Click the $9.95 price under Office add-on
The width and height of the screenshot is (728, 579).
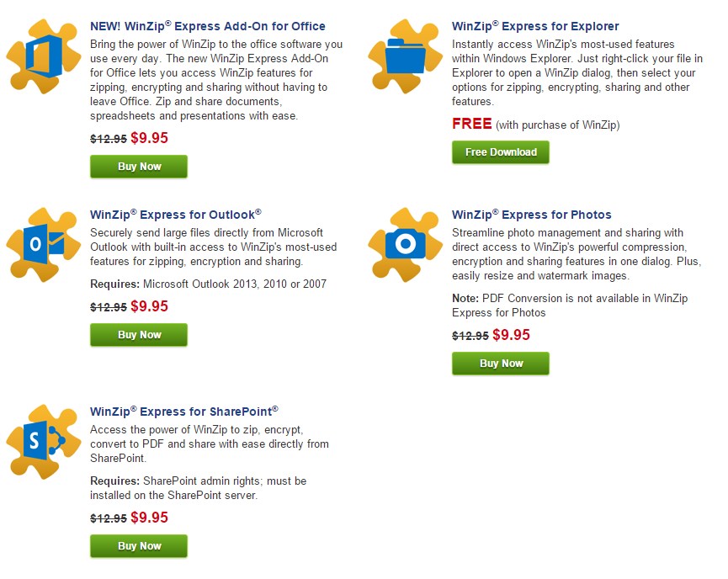point(149,138)
